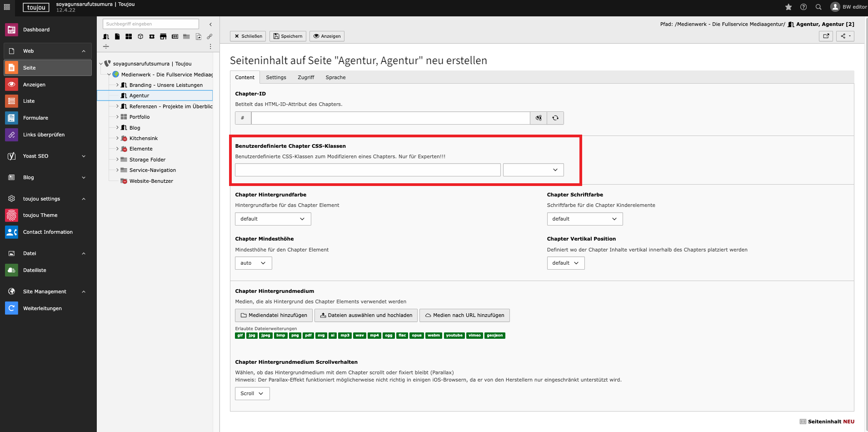Viewport: 868px width, 432px height.
Task: Open the Chapter Mindesthöhe auto dropdown
Action: point(253,263)
